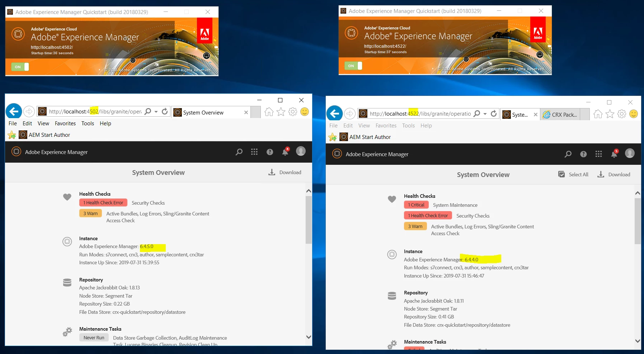Click forward arrow in left browser window
Image resolution: width=644 pixels, height=354 pixels.
point(29,112)
